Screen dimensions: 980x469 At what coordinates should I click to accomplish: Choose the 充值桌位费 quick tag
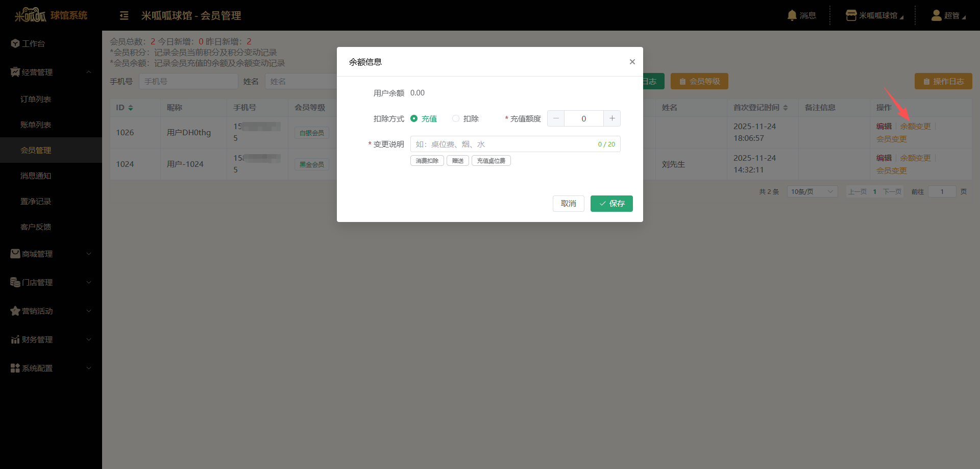coord(491,161)
